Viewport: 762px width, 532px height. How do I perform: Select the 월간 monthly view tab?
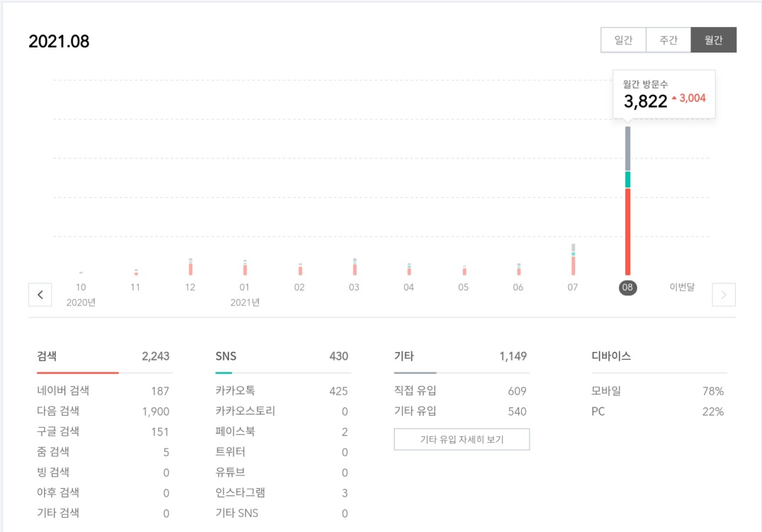pyautogui.click(x=713, y=40)
